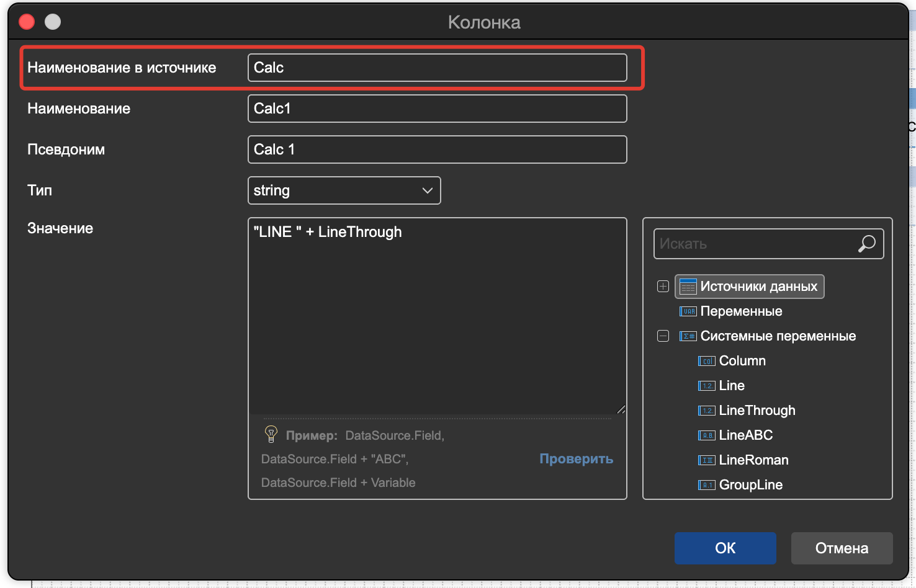Click the Системные переменные icon

coord(688,336)
